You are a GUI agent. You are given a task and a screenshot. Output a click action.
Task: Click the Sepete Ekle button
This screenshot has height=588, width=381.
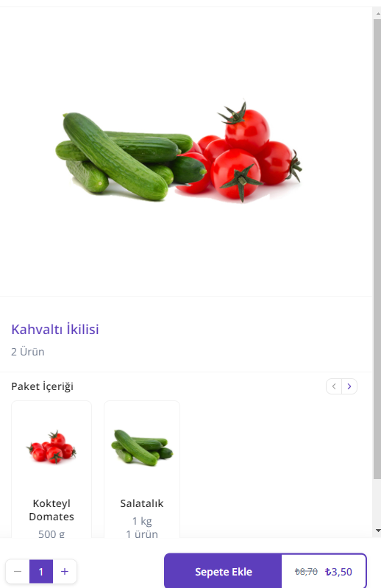point(224,572)
